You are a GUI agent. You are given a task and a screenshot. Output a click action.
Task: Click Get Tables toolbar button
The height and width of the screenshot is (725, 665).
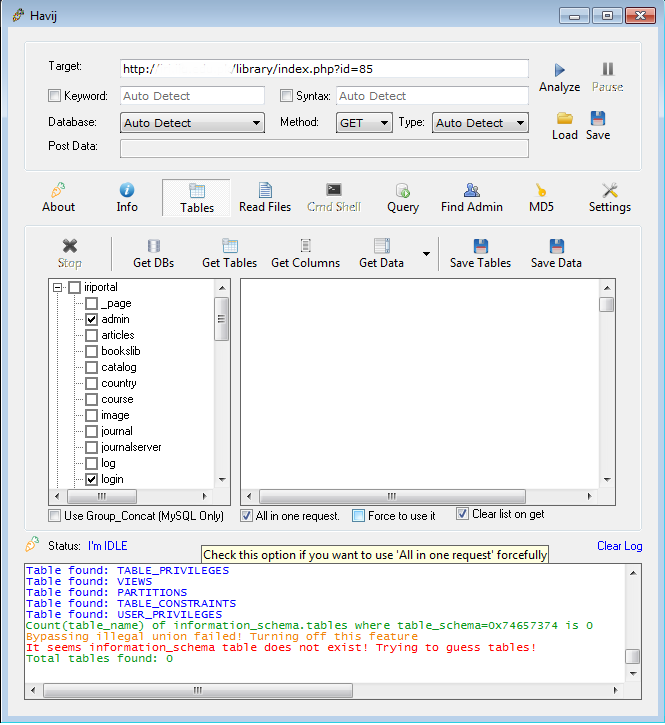coord(229,253)
